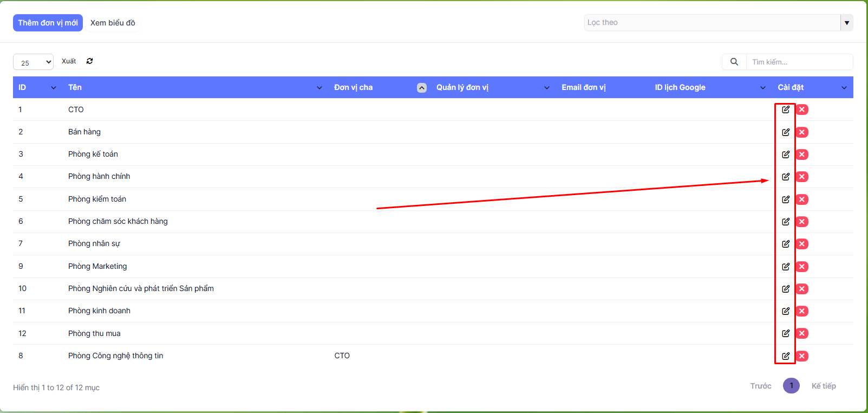Screen dimensions: 868x413
Task: Delete Phòng Công nghệ thông tin row
Action: pyautogui.click(x=802, y=356)
